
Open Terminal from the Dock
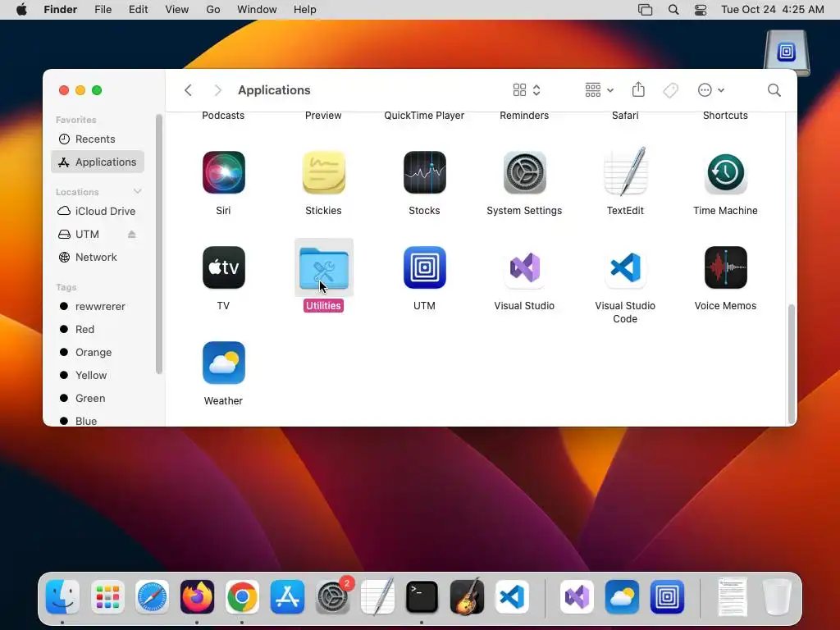(422, 597)
